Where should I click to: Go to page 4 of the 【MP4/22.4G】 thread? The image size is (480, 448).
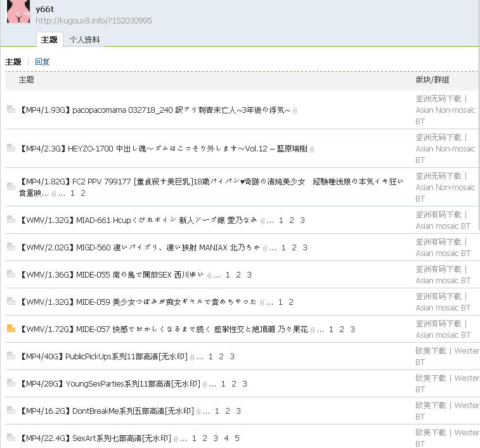click(x=226, y=438)
